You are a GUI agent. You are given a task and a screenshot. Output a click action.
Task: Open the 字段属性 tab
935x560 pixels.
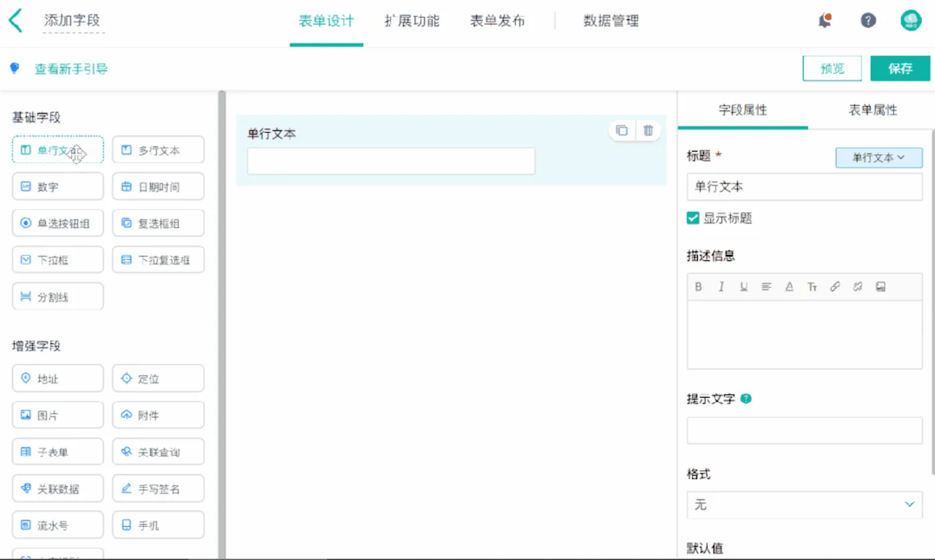pos(743,110)
